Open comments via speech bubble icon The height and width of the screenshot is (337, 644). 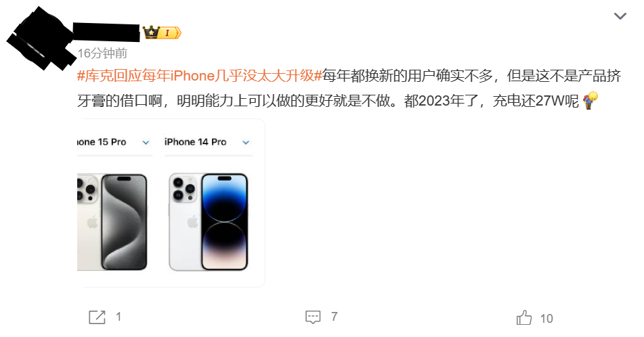pyautogui.click(x=313, y=317)
